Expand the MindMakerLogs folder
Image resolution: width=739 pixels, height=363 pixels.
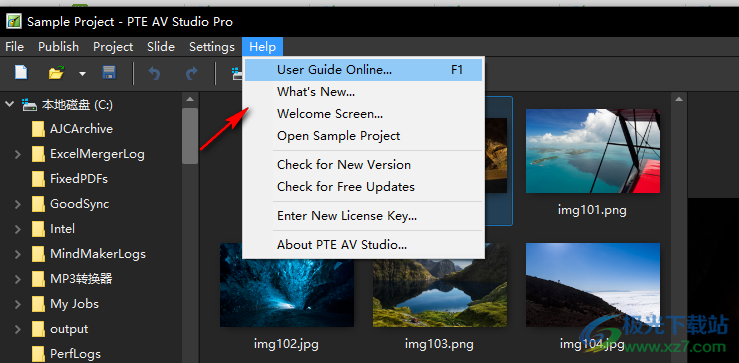tap(18, 254)
